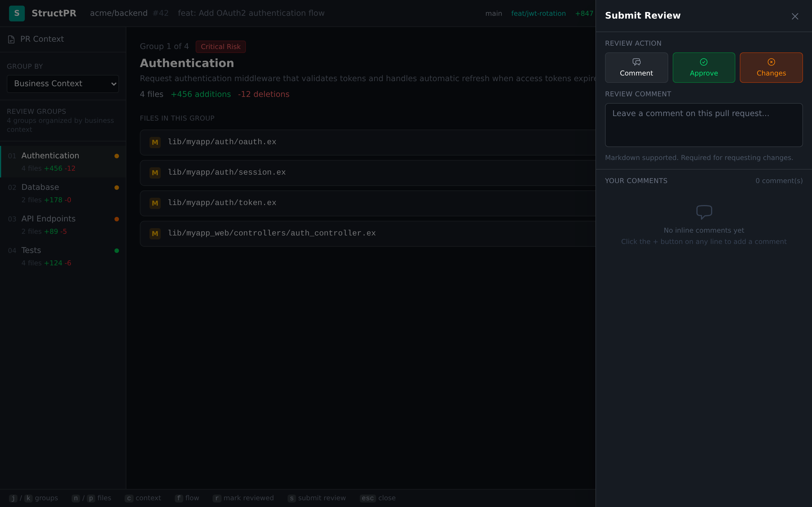Click the modified badge on session.ex
812x507 pixels.
tap(155, 173)
